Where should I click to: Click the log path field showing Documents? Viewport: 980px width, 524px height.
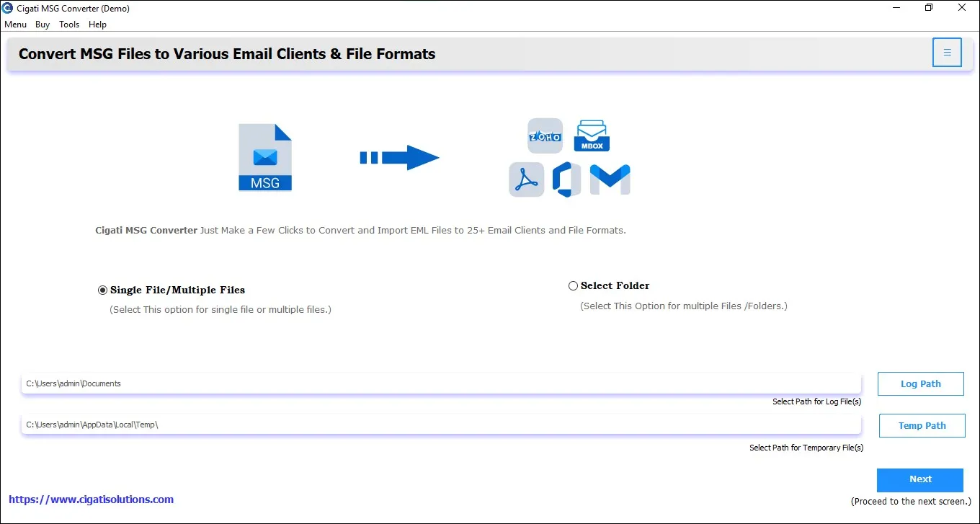click(x=441, y=383)
